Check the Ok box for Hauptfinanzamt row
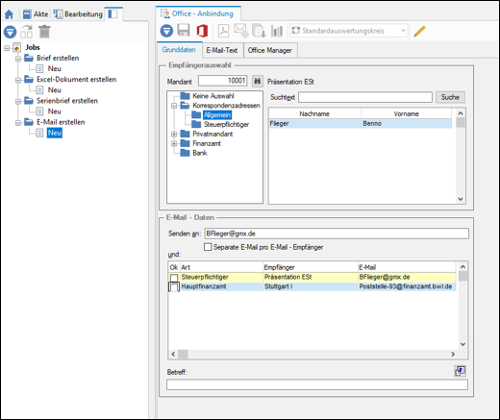The height and width of the screenshot is (420, 500). coord(174,287)
